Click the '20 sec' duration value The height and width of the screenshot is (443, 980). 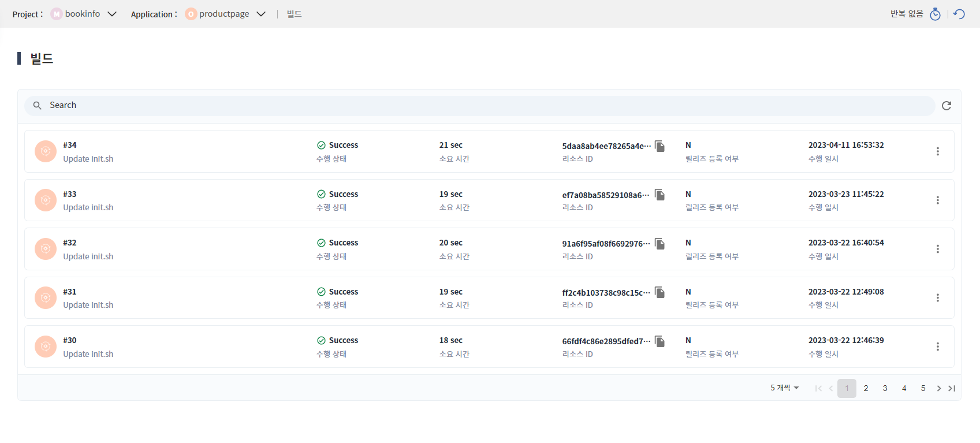pyautogui.click(x=451, y=243)
